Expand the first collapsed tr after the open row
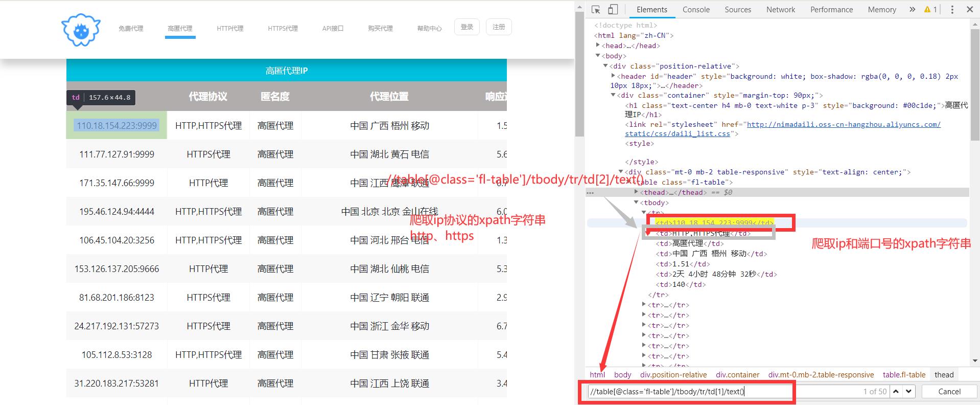Screen dimensions: 980x405 (644, 305)
